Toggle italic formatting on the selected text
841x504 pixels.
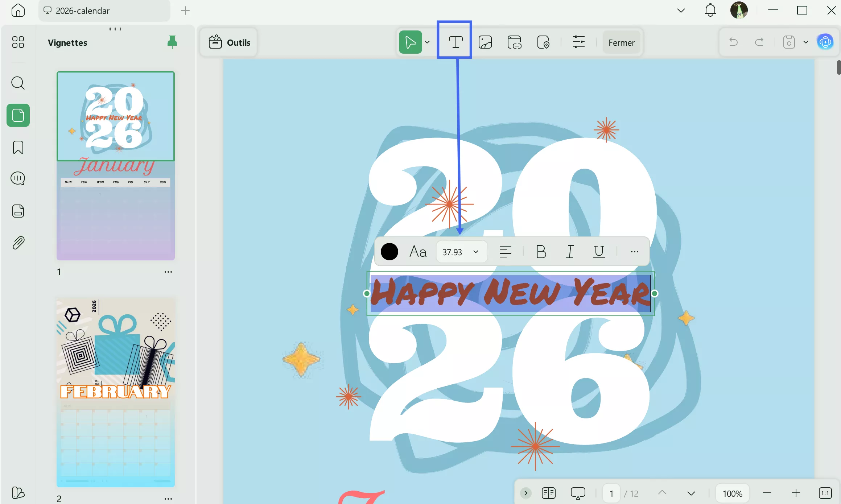569,251
